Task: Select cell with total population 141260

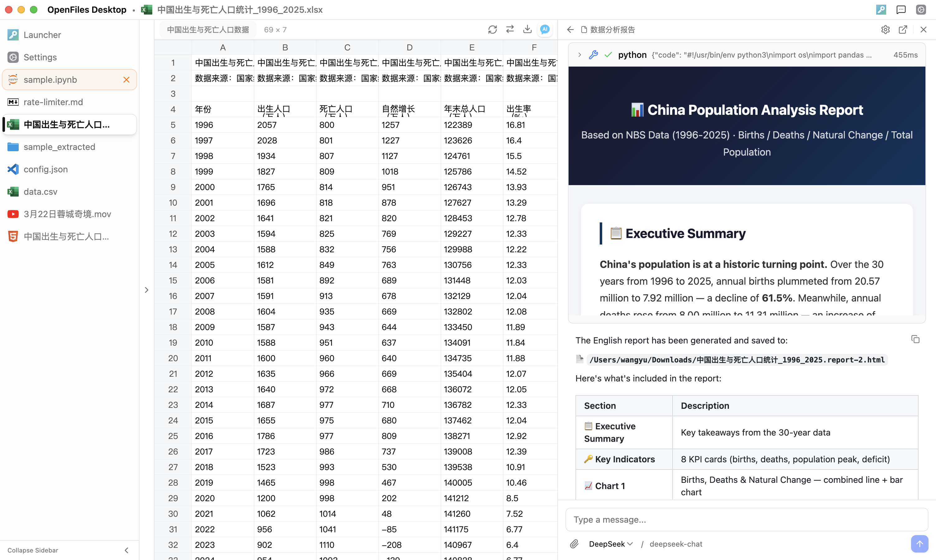Action: (x=472, y=514)
